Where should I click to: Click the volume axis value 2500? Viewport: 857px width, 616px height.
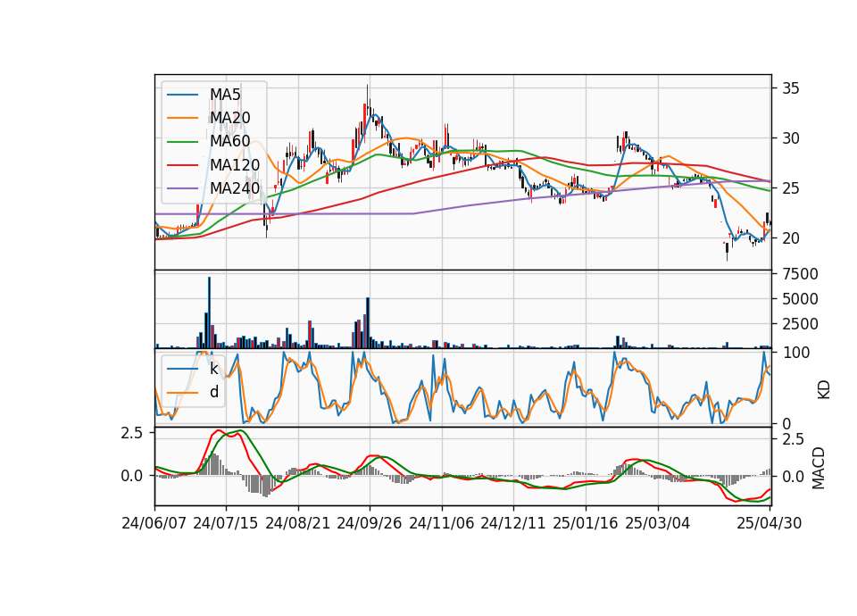click(x=801, y=324)
